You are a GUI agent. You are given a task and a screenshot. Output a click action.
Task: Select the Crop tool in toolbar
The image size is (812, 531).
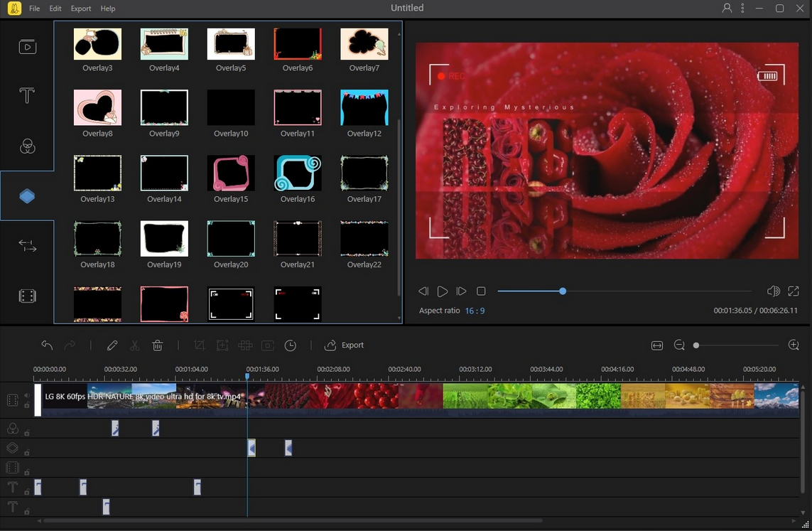tap(199, 345)
